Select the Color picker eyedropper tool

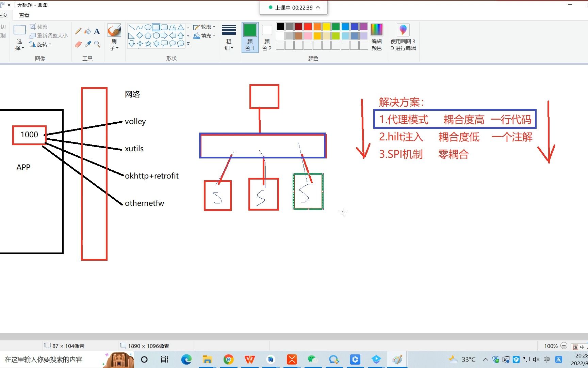(87, 44)
